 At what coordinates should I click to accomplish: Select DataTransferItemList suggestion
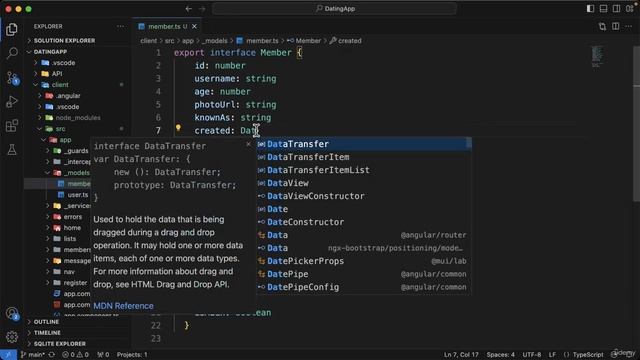coord(363,170)
